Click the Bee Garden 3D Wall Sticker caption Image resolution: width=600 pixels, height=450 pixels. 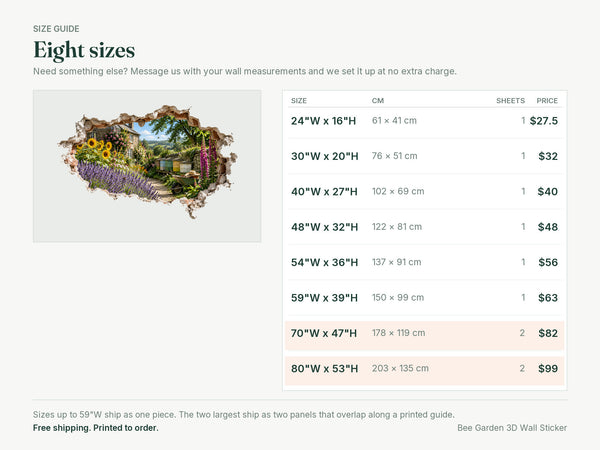click(512, 428)
